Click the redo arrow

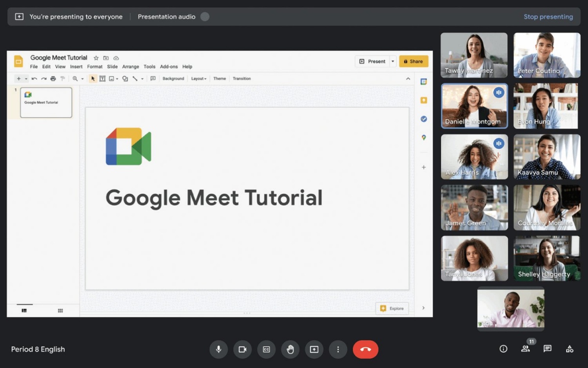[44, 79]
